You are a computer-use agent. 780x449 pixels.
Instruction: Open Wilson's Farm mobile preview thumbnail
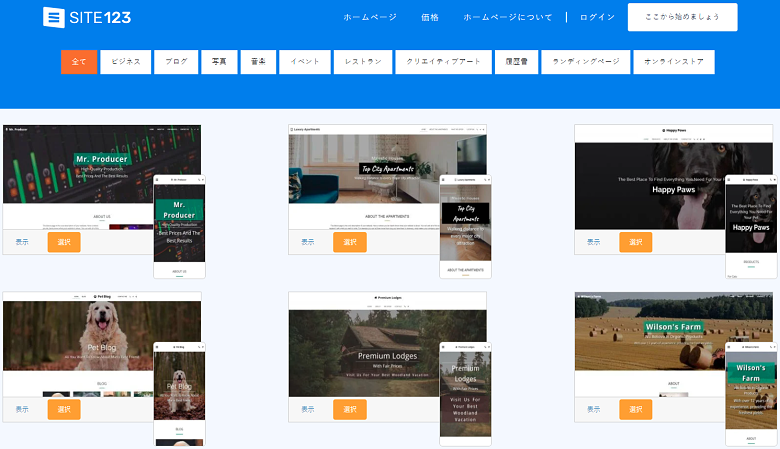coord(751,394)
